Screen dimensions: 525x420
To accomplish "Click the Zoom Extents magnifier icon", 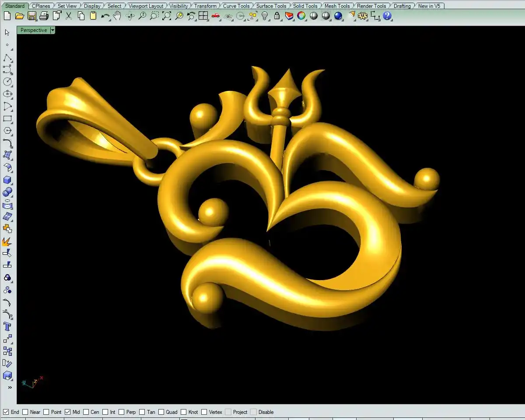I will (x=167, y=16).
